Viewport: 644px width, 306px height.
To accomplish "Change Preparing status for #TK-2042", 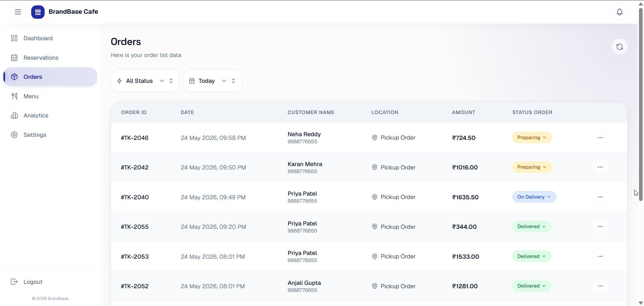I will [x=532, y=167].
